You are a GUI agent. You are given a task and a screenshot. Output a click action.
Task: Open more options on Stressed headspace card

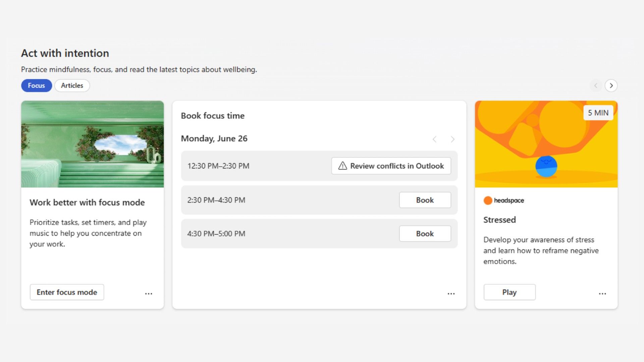click(x=602, y=293)
